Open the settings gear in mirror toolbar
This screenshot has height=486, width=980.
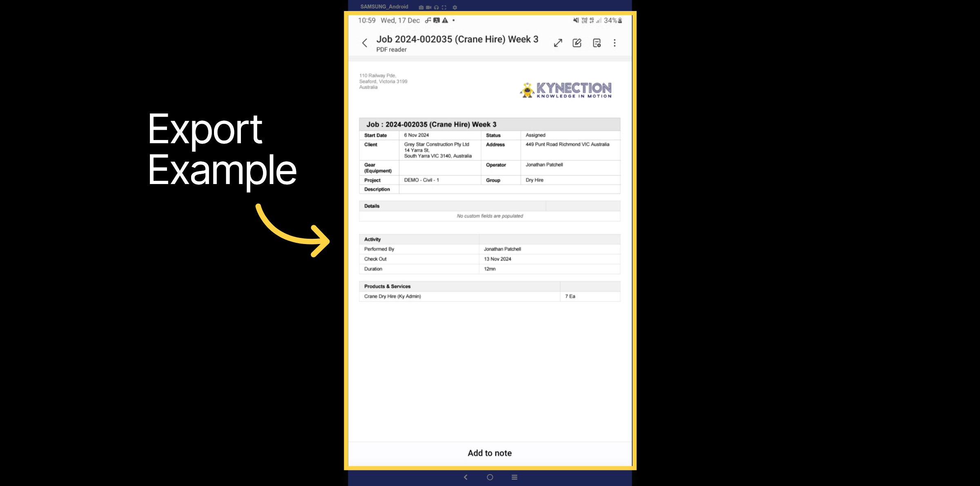click(454, 7)
